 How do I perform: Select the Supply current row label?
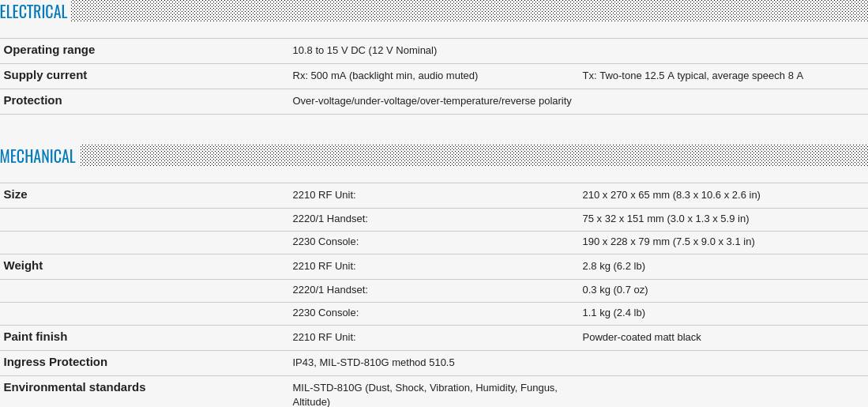45,75
